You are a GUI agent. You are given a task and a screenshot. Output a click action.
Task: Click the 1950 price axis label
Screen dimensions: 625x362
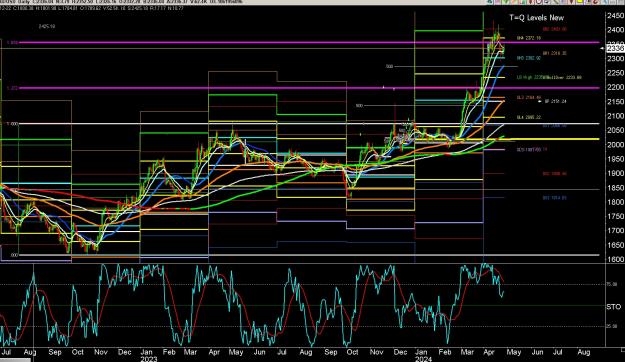[x=615, y=159]
